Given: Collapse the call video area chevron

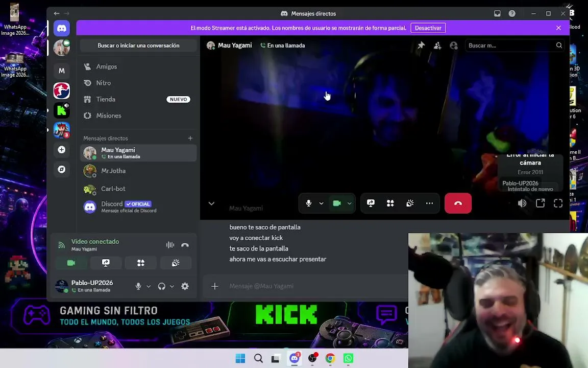Looking at the screenshot, I should (x=211, y=203).
